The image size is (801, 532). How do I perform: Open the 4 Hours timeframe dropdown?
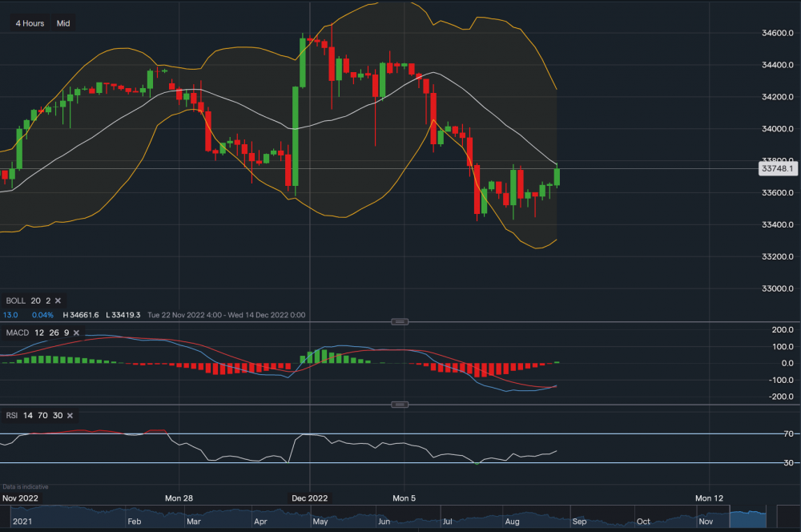(30, 23)
